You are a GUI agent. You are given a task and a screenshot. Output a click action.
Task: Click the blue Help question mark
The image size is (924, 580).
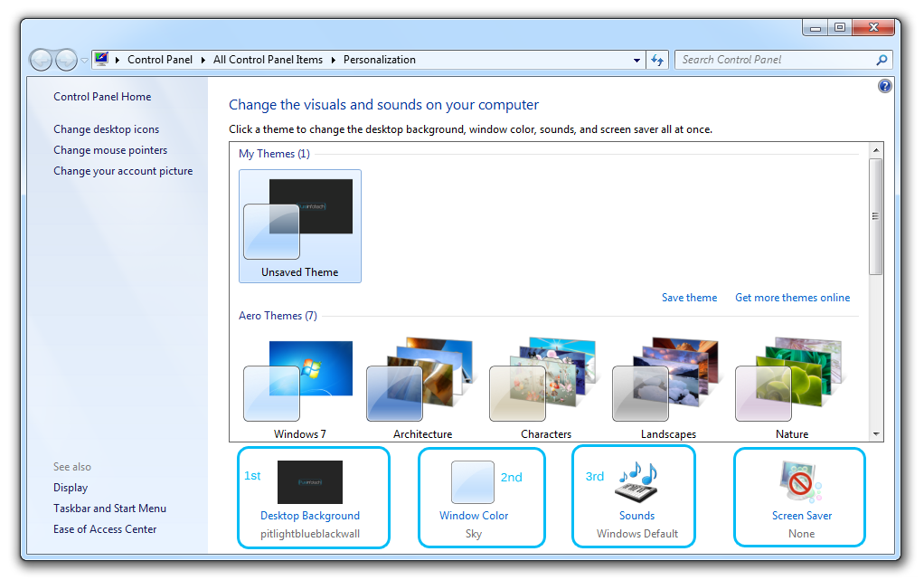[884, 86]
